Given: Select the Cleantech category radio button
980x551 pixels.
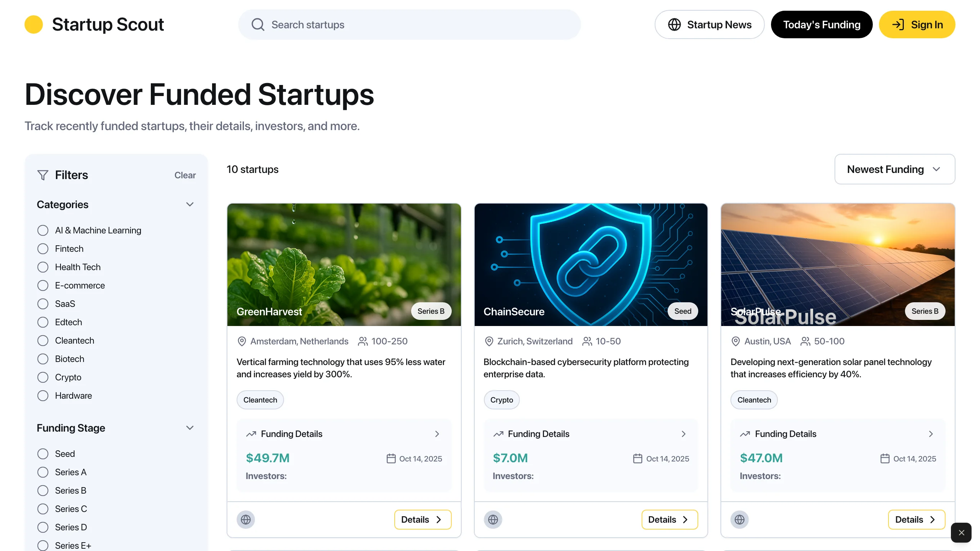Looking at the screenshot, I should 42,340.
